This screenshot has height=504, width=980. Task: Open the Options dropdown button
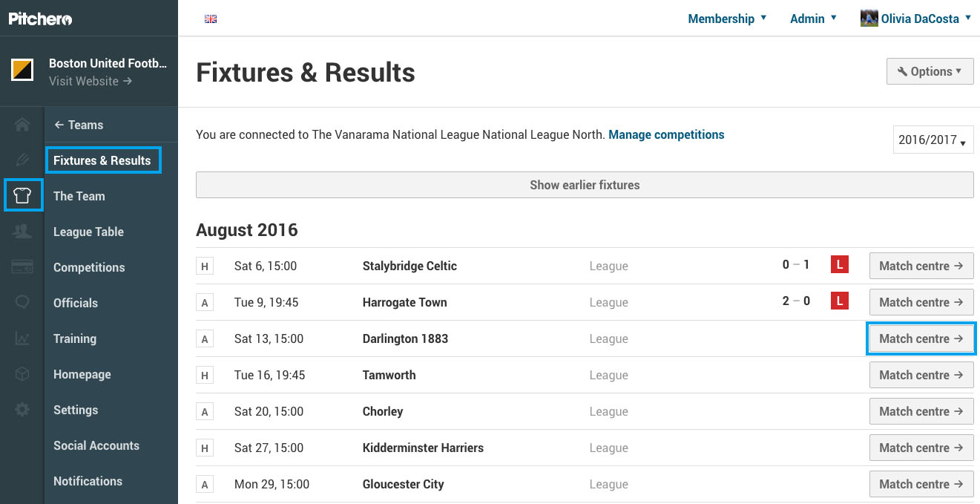[930, 71]
